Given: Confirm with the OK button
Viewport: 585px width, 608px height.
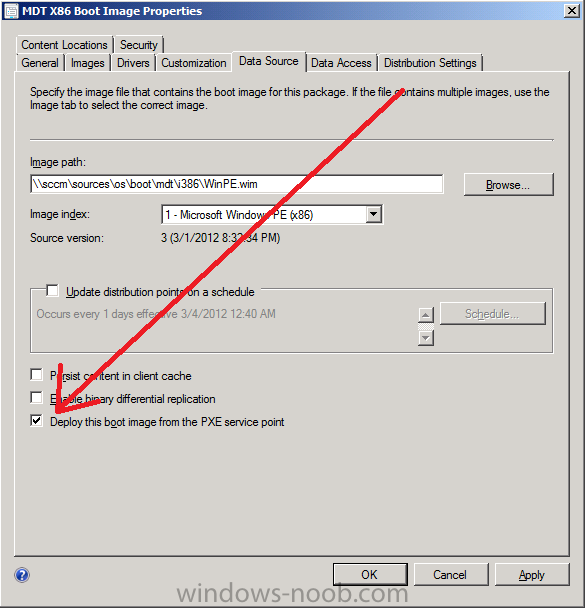Looking at the screenshot, I should pyautogui.click(x=370, y=574).
